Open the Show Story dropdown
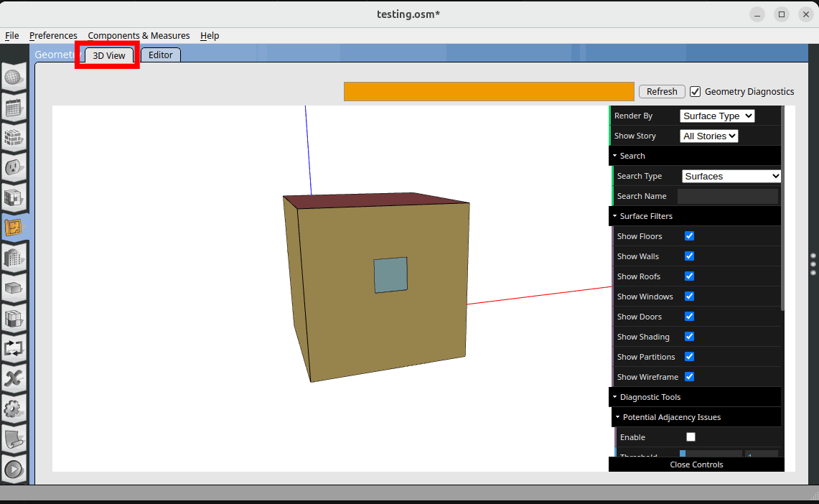This screenshot has width=819, height=504. pos(708,136)
